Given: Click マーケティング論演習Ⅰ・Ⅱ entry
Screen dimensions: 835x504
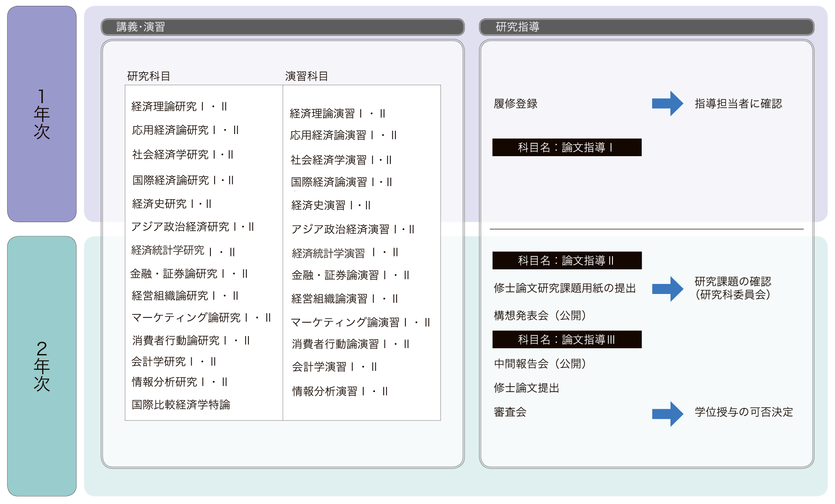Looking at the screenshot, I should pos(360,322).
